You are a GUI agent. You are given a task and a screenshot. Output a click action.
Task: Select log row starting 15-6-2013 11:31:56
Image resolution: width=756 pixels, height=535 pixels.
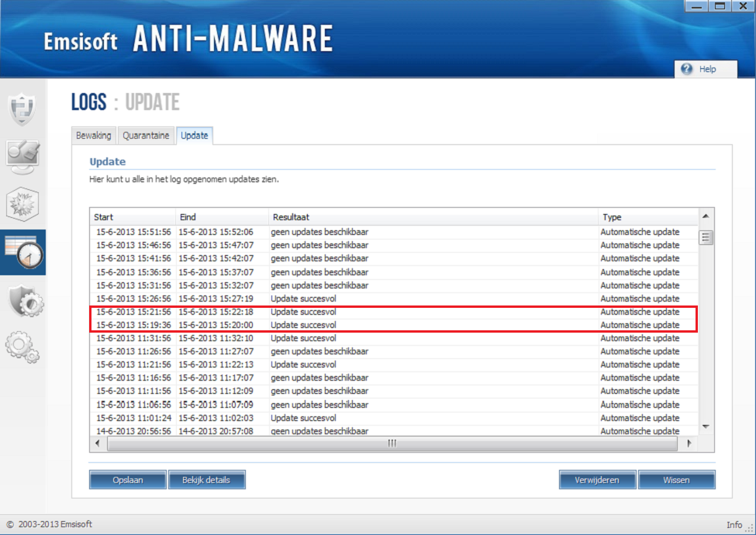pos(394,338)
